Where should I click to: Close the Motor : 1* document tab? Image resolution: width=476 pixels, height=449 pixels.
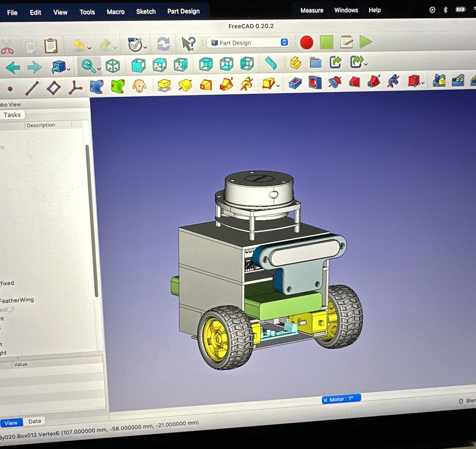[x=325, y=400]
